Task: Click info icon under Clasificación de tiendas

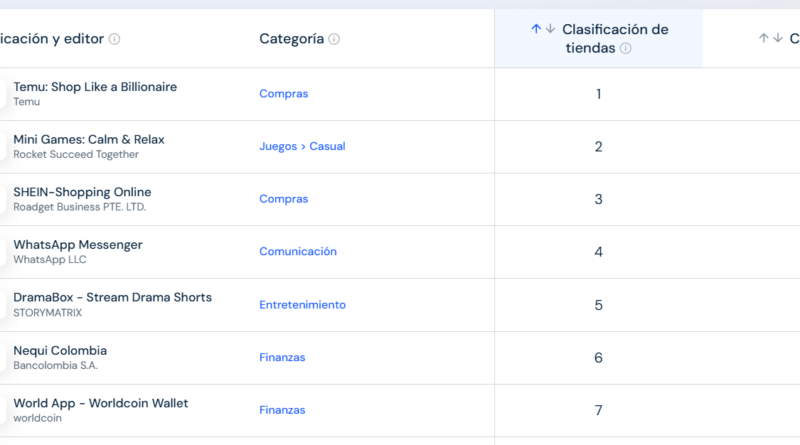Action: [625, 48]
